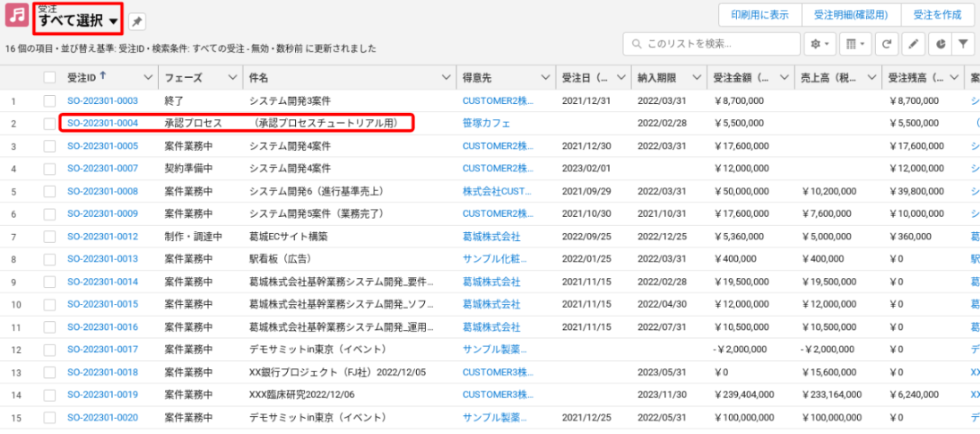Check the row SO-202301-0019 checkbox

pos(49,395)
